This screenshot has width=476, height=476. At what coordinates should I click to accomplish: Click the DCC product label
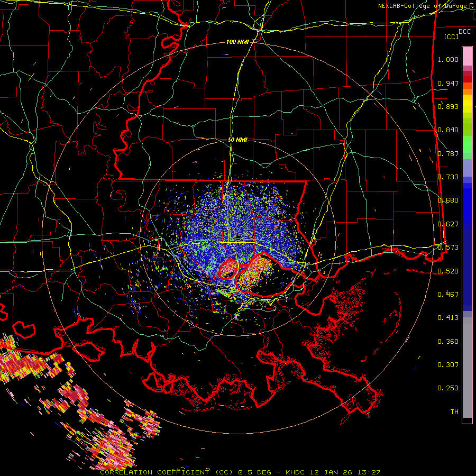click(464, 32)
